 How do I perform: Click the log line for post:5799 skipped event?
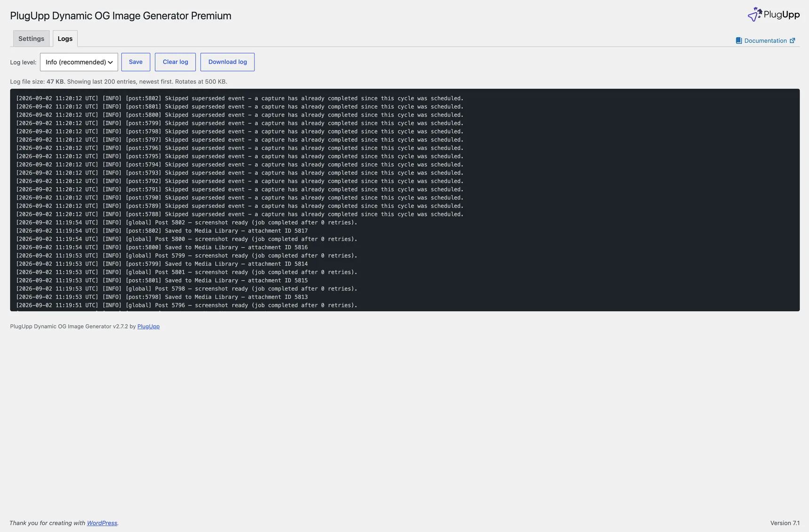(240, 123)
